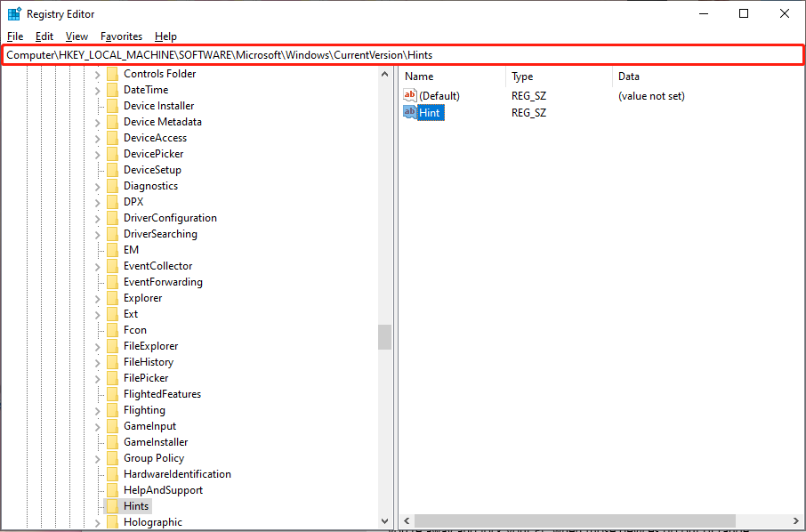Click the Device Metadata folder icon
This screenshot has width=806, height=532.
click(x=113, y=122)
